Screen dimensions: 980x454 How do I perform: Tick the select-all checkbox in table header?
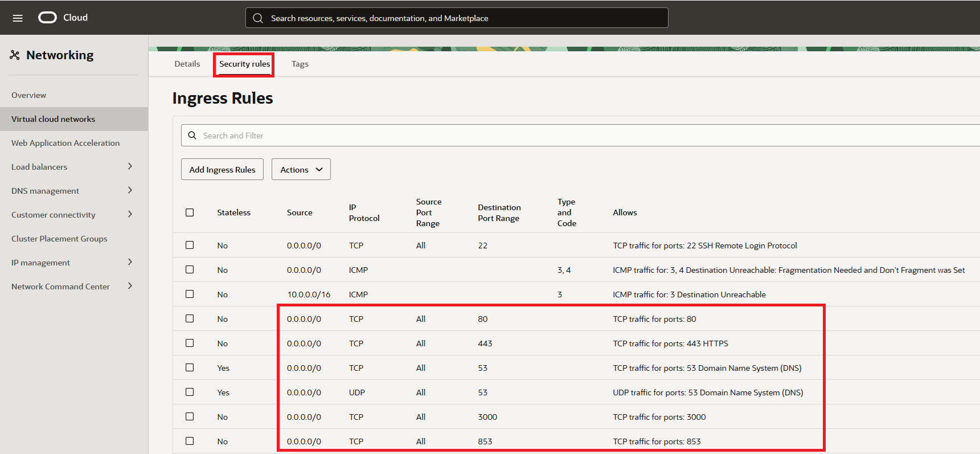tap(190, 212)
